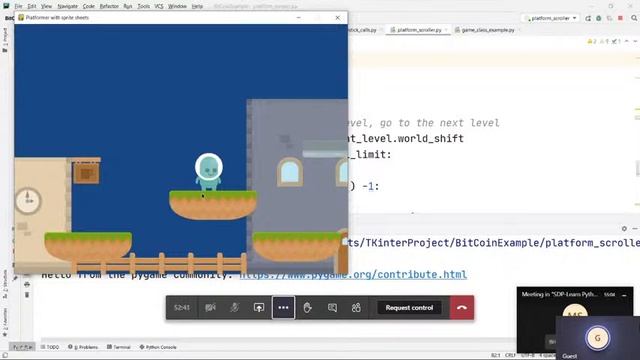
Task: Open the View menu
Action: 47,6
